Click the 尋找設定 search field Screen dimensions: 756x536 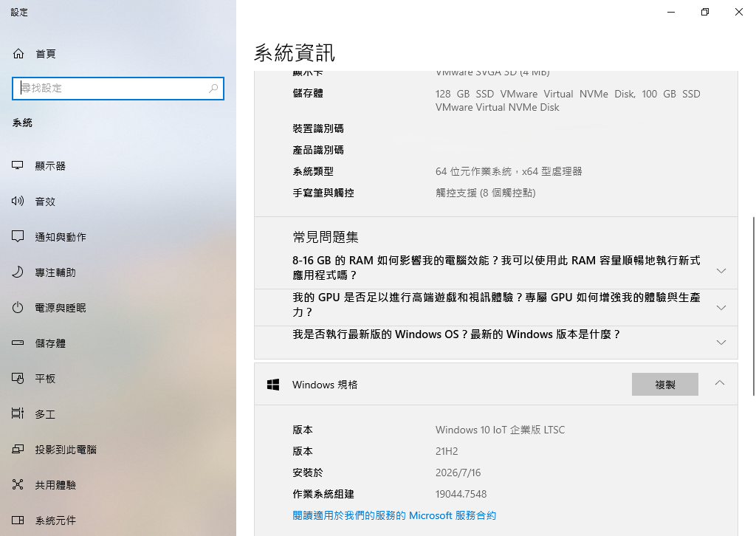pos(118,88)
